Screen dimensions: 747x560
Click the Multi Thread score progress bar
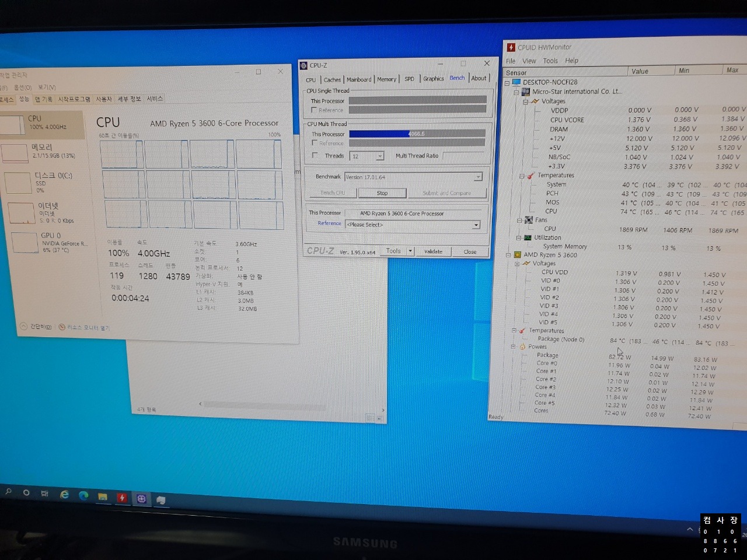pos(417,134)
